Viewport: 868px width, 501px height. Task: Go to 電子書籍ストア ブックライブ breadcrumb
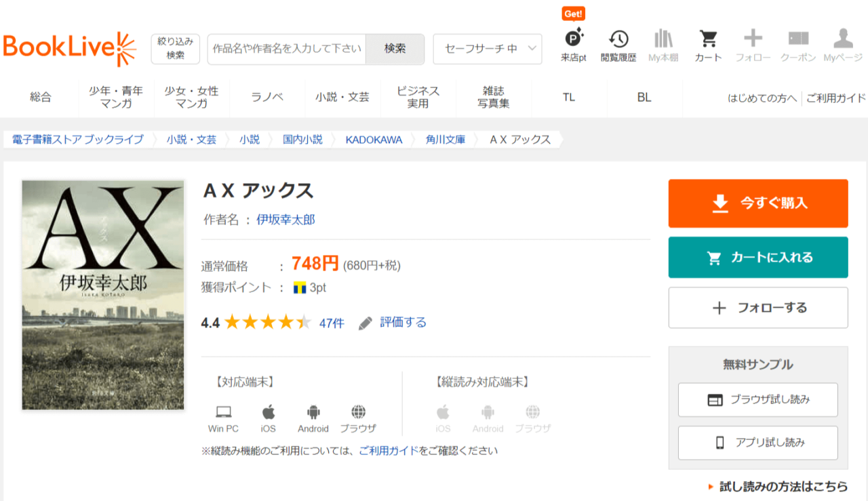click(x=78, y=140)
